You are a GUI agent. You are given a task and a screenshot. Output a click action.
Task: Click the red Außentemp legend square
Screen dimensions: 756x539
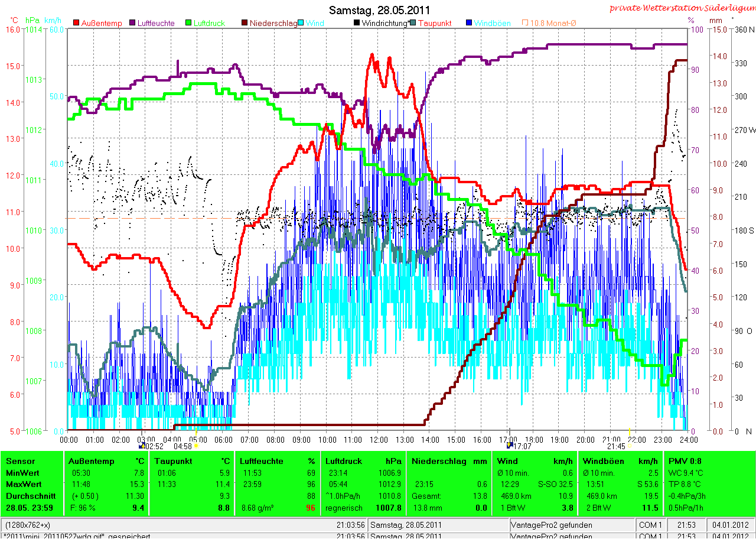(x=77, y=23)
